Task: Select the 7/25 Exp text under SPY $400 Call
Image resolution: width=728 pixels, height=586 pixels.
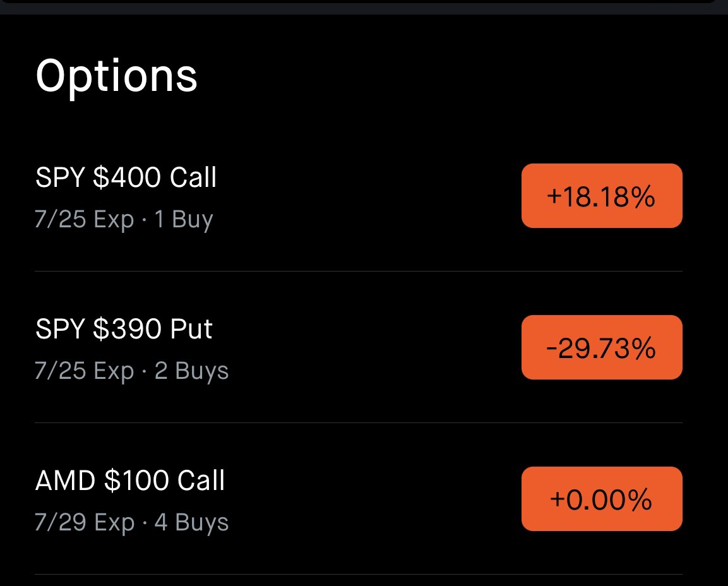Action: pos(84,218)
